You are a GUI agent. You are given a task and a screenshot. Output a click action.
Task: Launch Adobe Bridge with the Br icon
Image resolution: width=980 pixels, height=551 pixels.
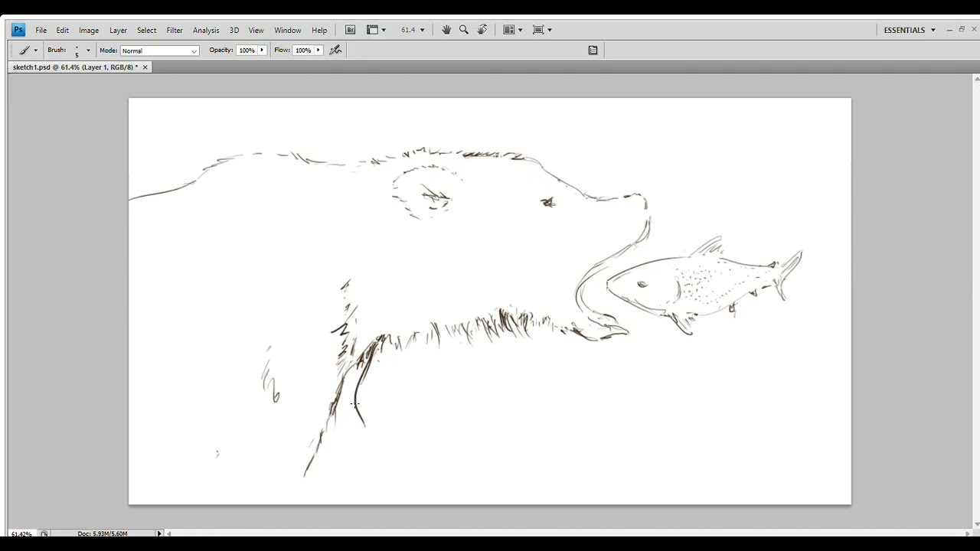(x=350, y=30)
